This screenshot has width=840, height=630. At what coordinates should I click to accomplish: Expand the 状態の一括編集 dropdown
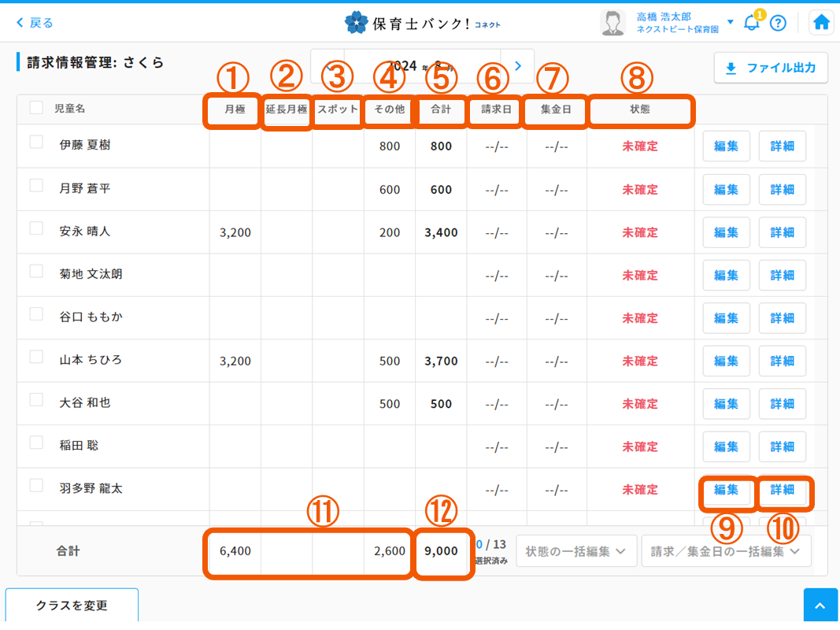575,551
